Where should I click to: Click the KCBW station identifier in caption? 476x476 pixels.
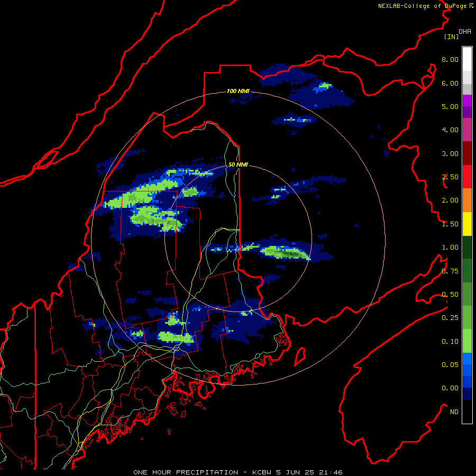[x=262, y=472]
